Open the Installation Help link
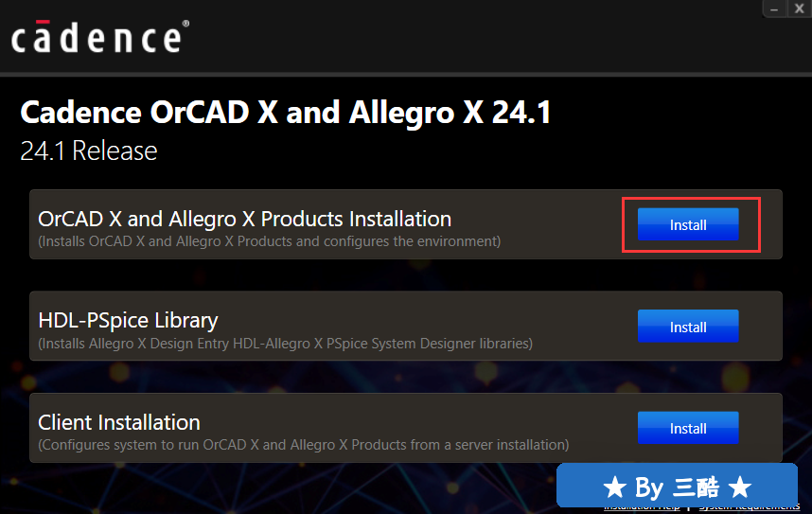812x514 pixels. (x=643, y=507)
